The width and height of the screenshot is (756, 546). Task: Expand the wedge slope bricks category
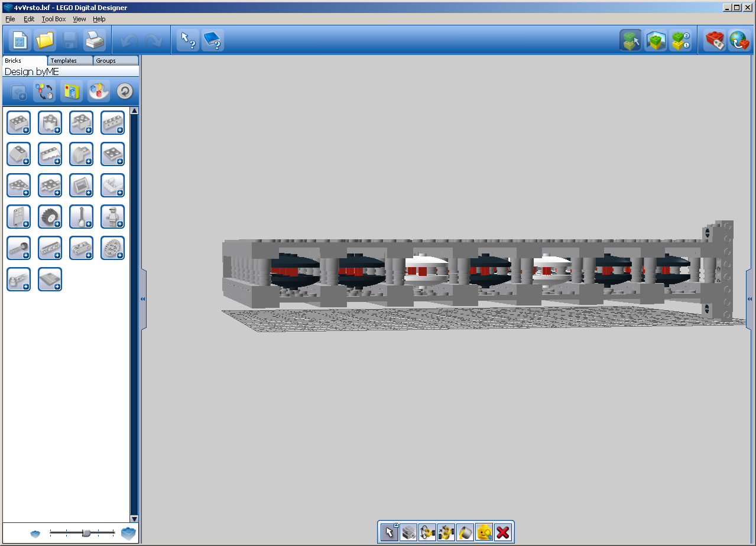point(50,154)
